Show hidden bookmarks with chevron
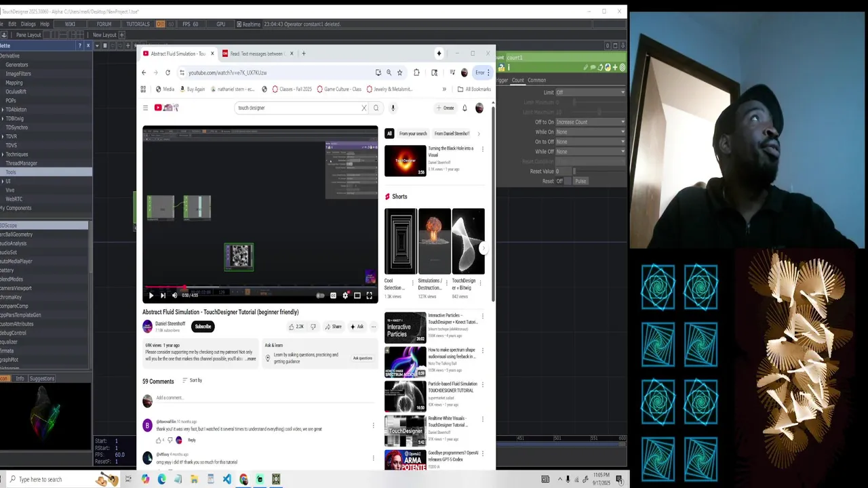Viewport: 868px width, 488px height. (x=444, y=89)
